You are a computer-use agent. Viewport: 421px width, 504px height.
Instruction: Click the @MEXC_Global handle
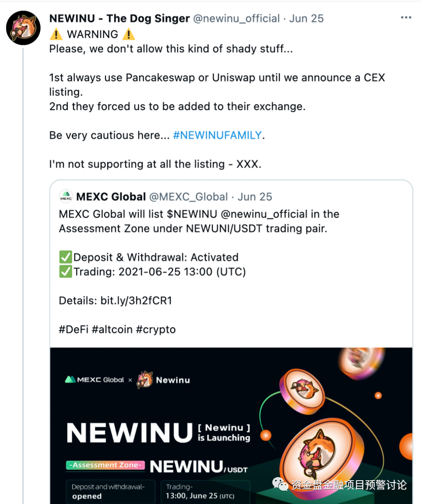pyautogui.click(x=188, y=197)
